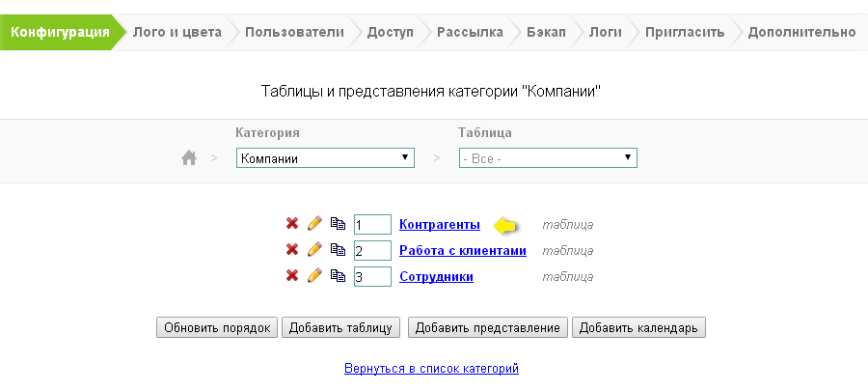Remove the Сотрудники table with red X
The image size is (868, 391).
[292, 276]
